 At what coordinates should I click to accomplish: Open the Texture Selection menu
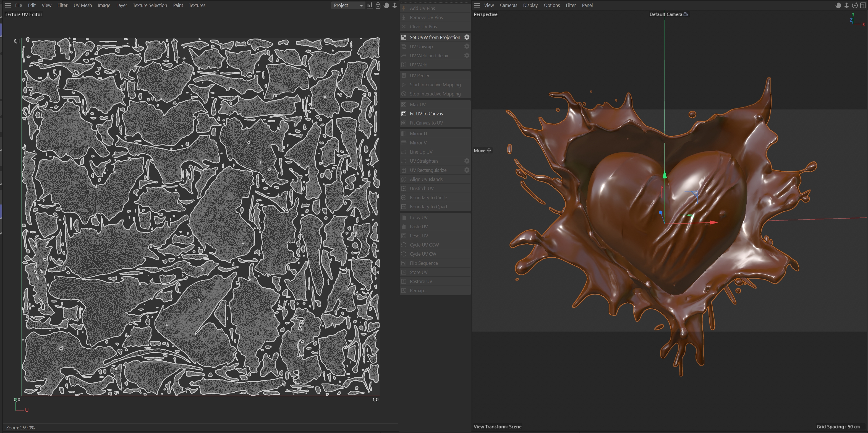point(150,6)
